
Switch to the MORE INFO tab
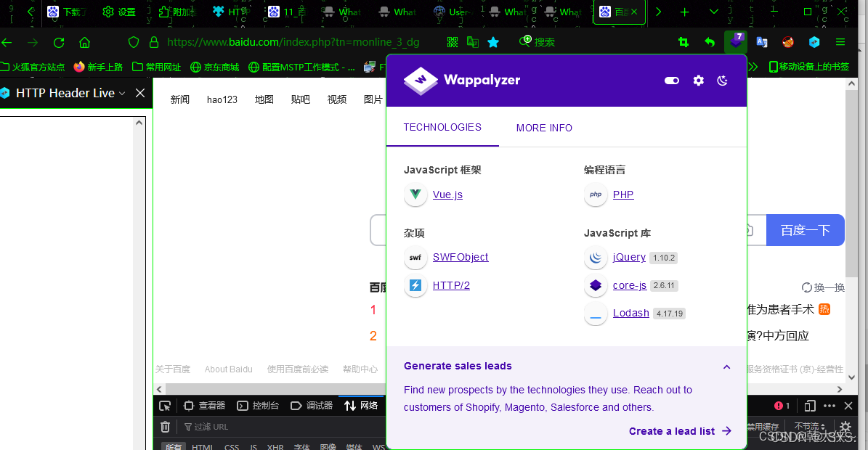pos(544,128)
